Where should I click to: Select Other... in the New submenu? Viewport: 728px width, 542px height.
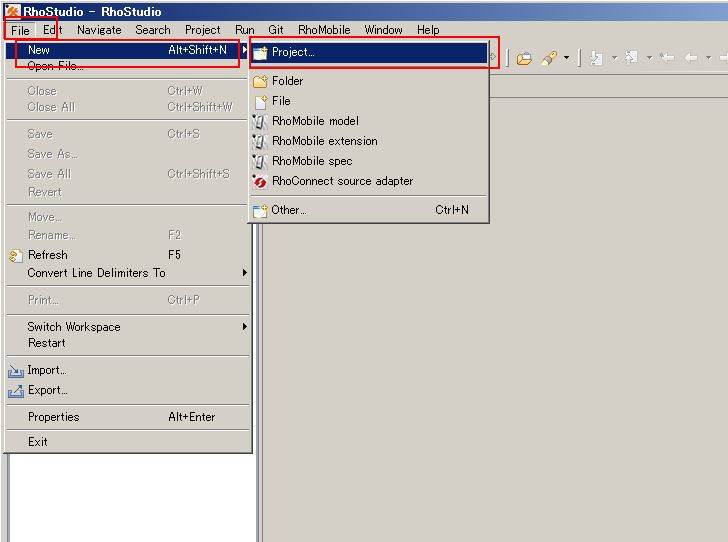tap(369, 210)
